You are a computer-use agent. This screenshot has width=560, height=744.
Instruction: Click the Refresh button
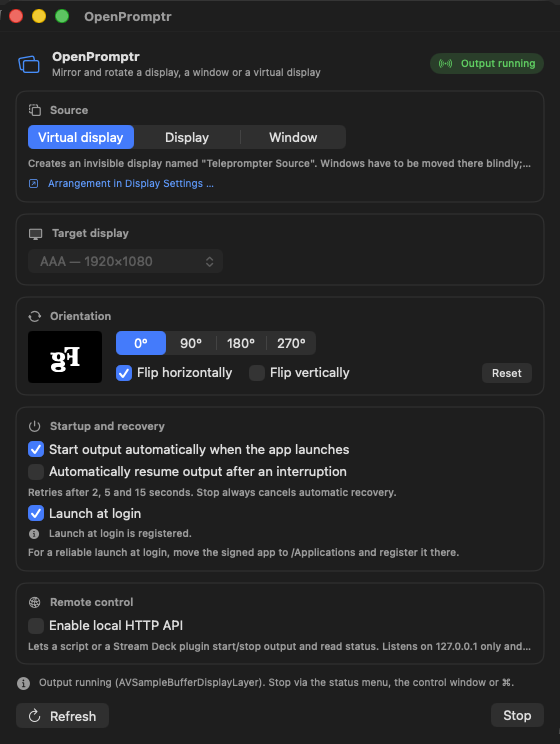pos(62,716)
